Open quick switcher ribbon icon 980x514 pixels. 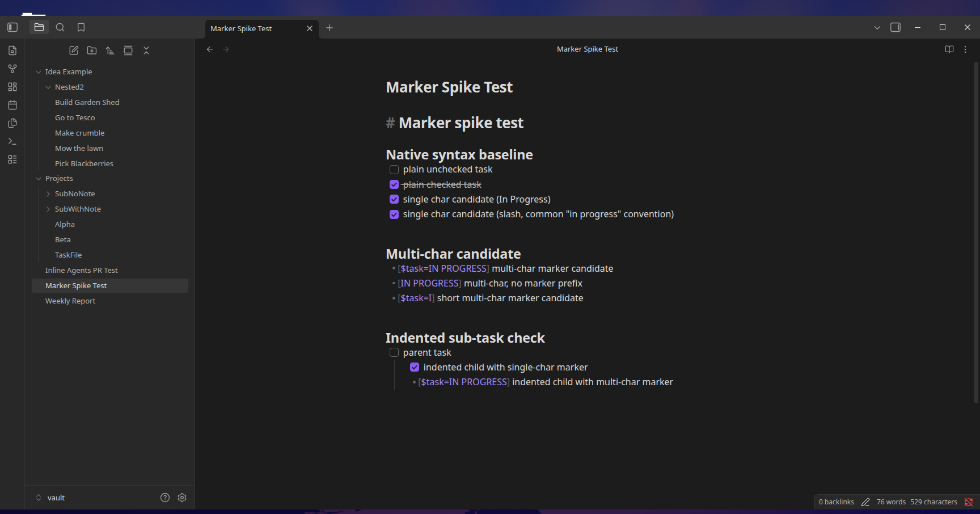(12, 50)
